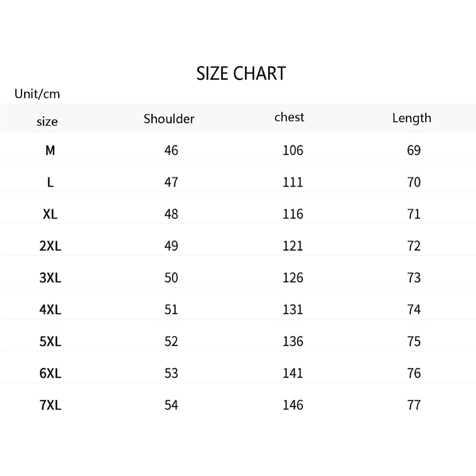
Task: Click length value 70 for size L
Action: 414,182
